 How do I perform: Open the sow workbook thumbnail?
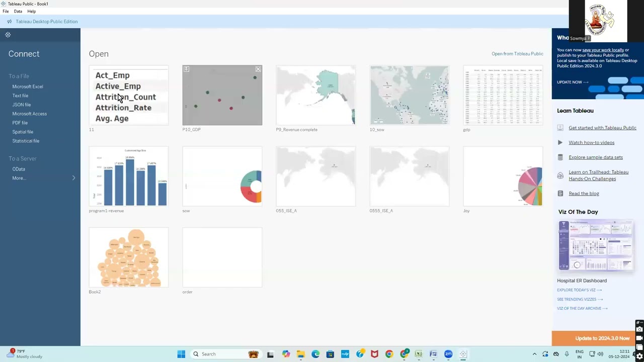222,176
